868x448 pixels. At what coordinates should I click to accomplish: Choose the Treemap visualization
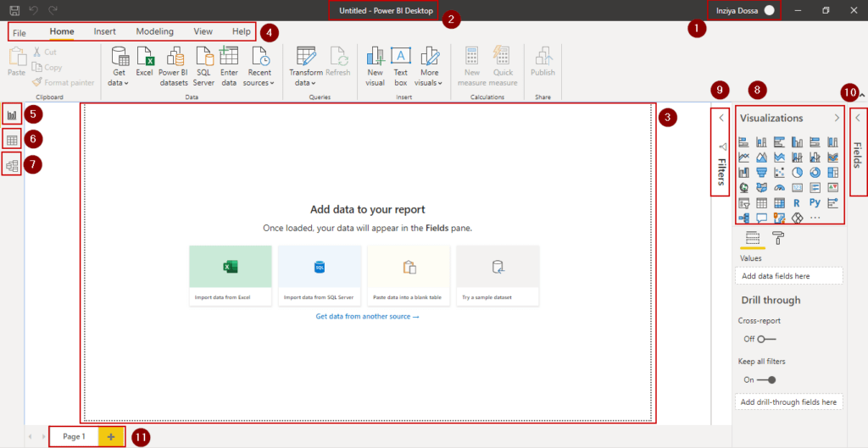click(832, 173)
